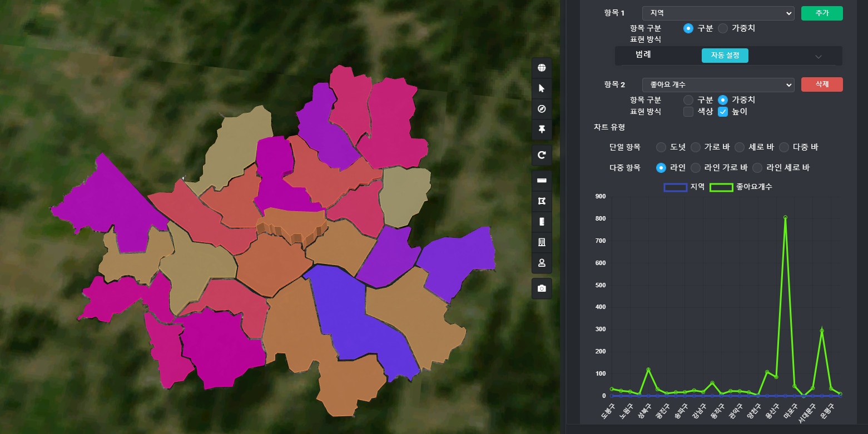Click the building icon in toolbar
This screenshot has width=868, height=434.
tap(542, 242)
